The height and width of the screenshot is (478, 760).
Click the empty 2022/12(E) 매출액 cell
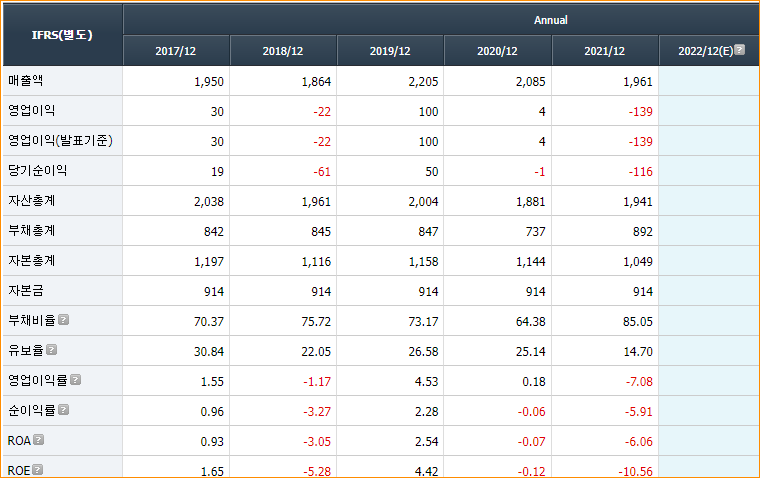pyautogui.click(x=709, y=80)
